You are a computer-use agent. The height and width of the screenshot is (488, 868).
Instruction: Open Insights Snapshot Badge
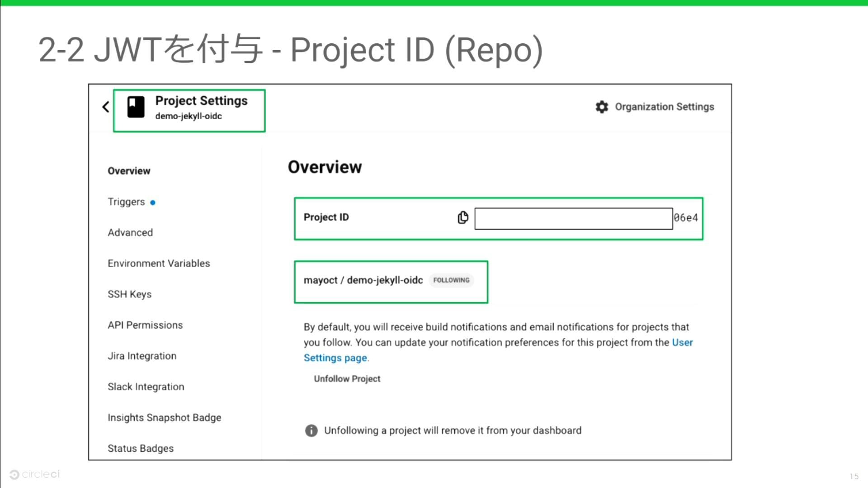click(x=164, y=417)
